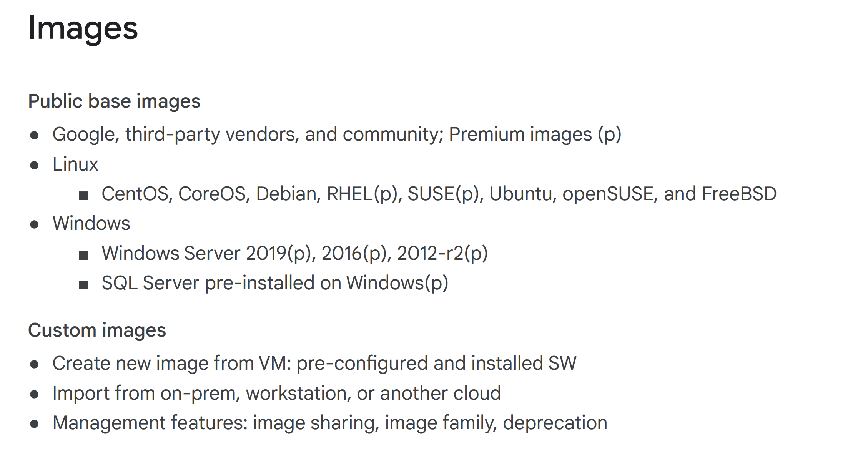Click the word "CentOS"
868x465 pixels.
135,194
